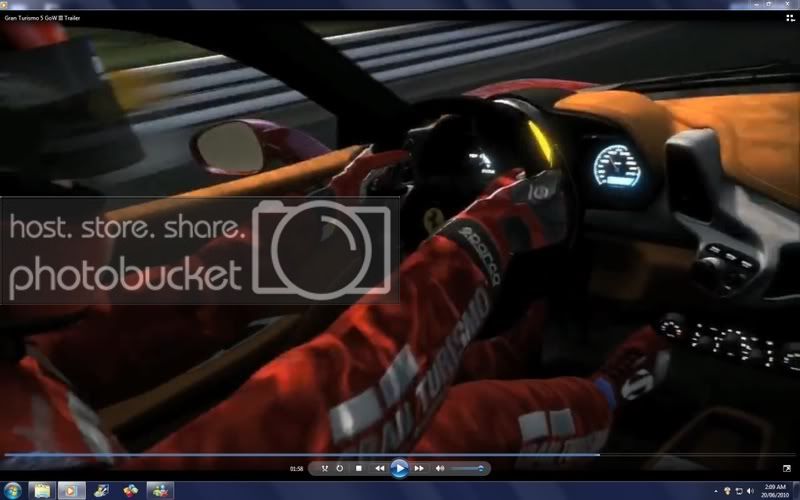The image size is (800, 500).
Task: Show hidden system tray icons
Action: [716, 491]
